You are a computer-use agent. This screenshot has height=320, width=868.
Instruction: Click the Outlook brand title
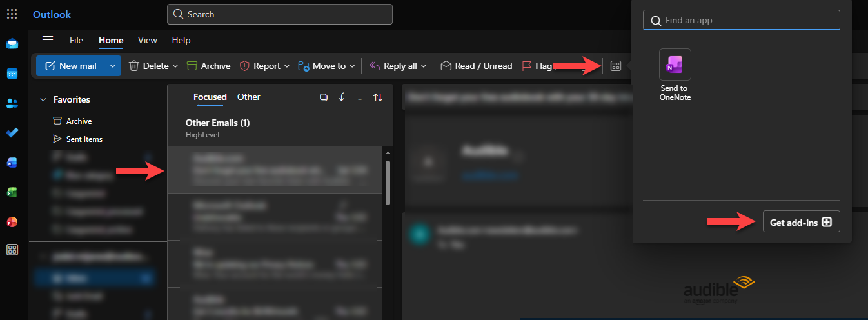click(52, 14)
